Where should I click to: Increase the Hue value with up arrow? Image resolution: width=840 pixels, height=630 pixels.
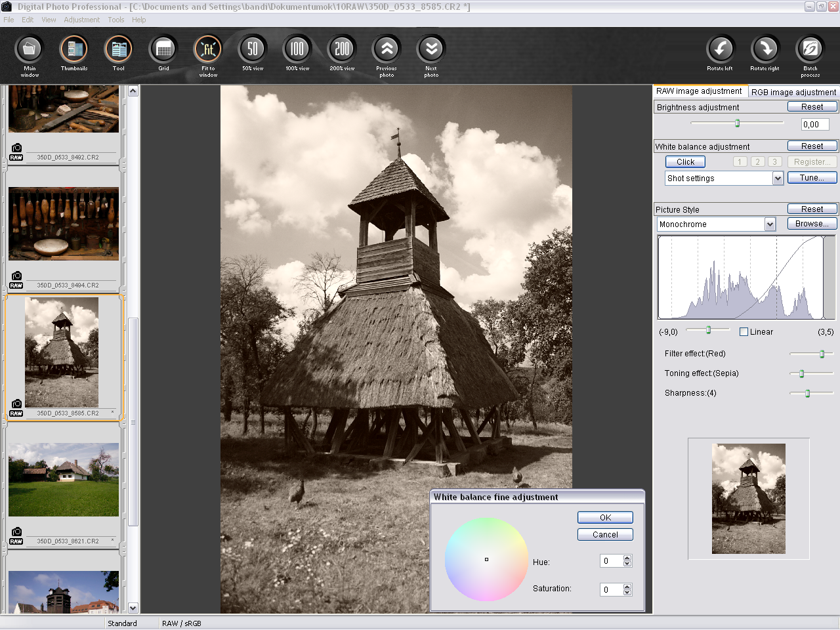tap(627, 558)
